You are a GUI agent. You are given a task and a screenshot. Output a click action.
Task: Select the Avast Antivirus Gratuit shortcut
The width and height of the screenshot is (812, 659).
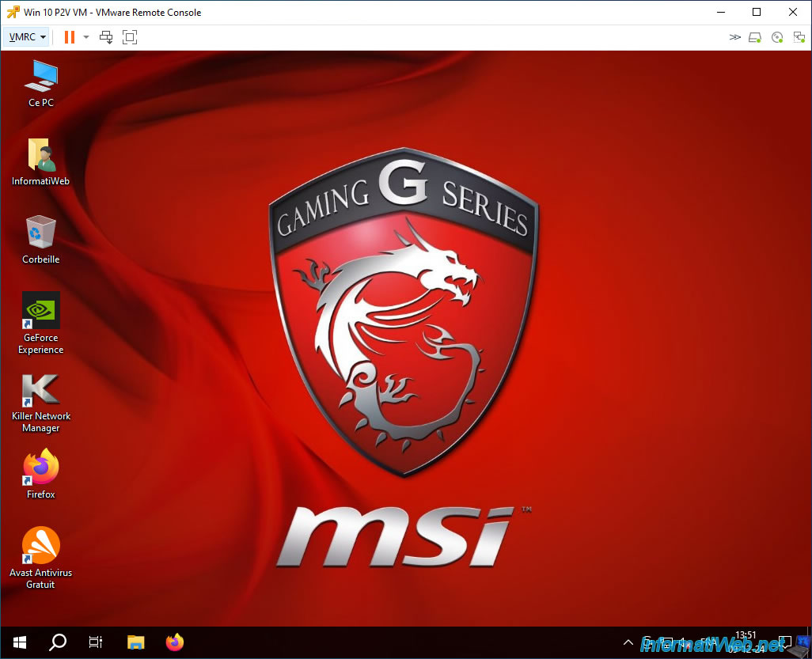(x=41, y=558)
